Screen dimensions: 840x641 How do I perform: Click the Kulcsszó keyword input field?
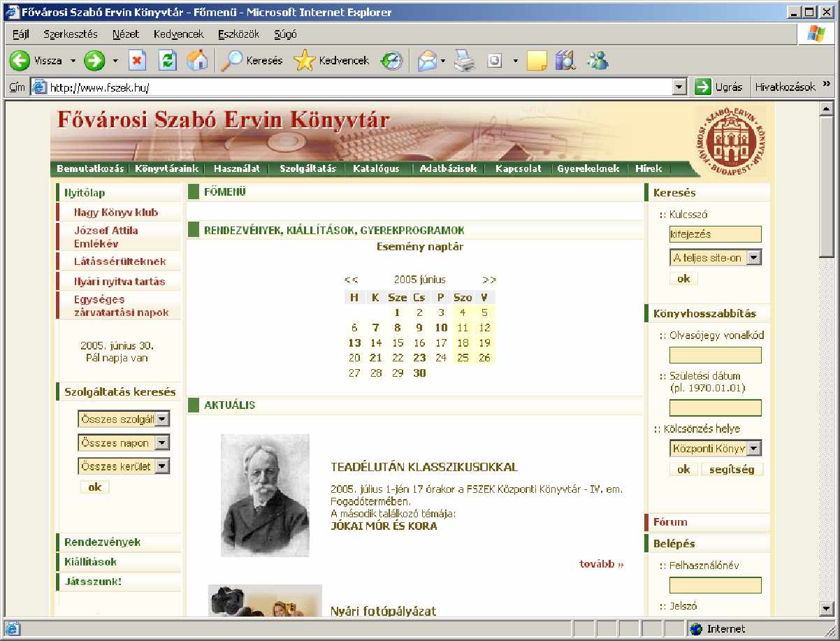pyautogui.click(x=716, y=234)
